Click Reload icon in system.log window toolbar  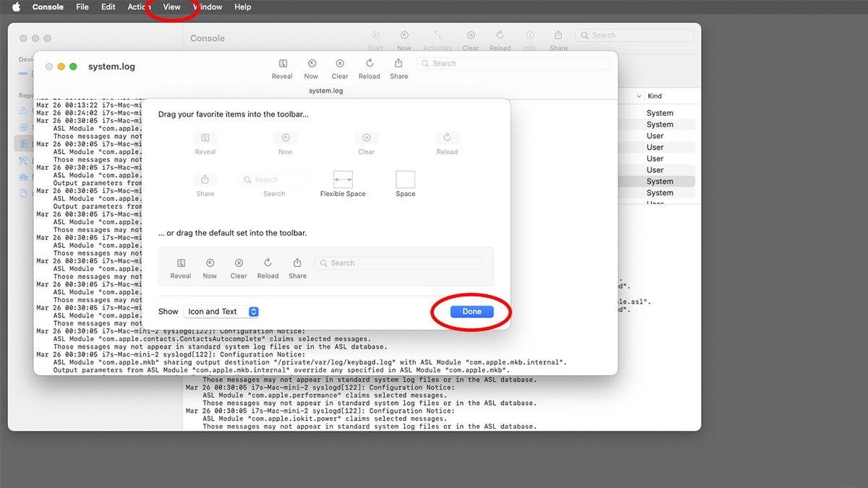369,64
